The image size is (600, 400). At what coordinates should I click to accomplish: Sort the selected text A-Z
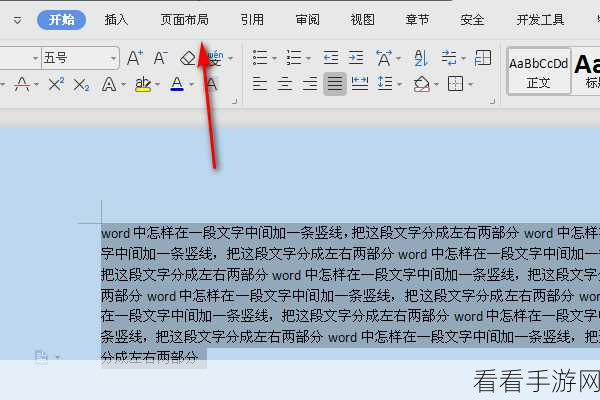pyautogui.click(x=421, y=58)
